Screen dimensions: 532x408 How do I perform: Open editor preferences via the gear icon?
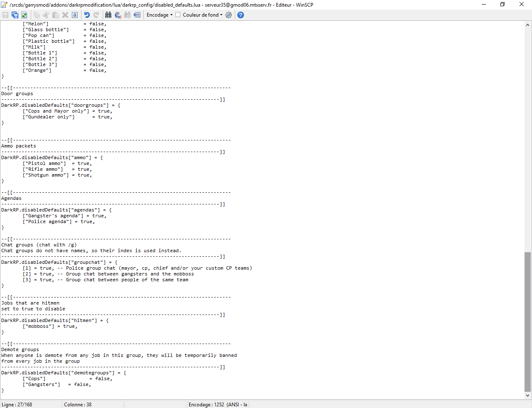tap(229, 15)
